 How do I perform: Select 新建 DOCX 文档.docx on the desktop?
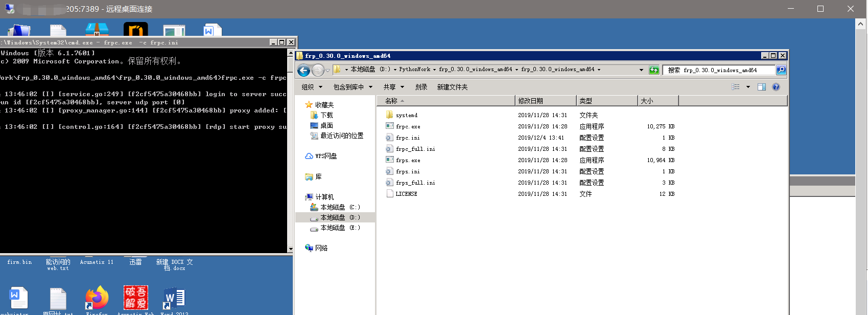point(174,264)
